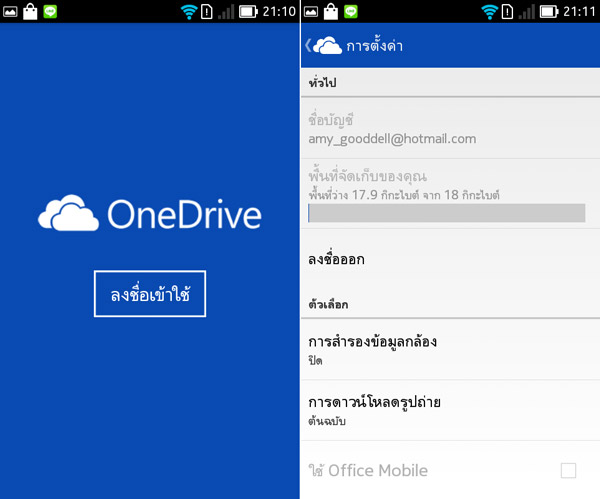Tap the SIM alert icon, right screen

pyautogui.click(x=507, y=12)
